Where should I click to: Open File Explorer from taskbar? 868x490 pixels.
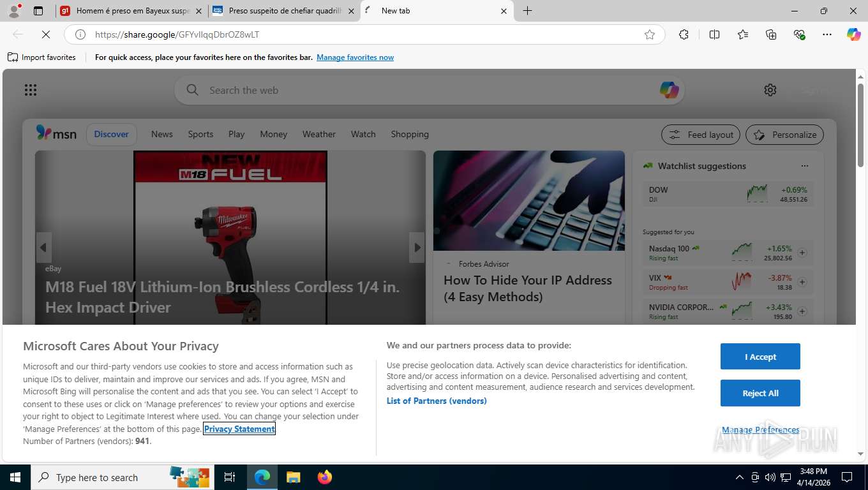point(293,477)
